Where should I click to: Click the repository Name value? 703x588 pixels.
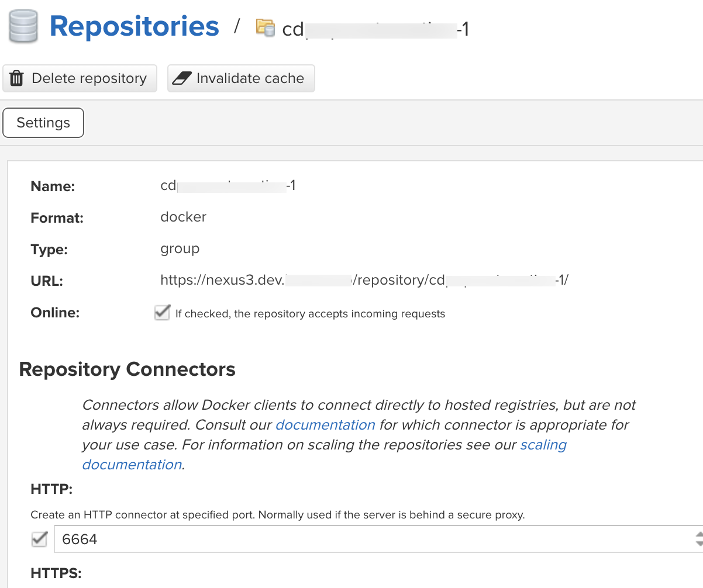(228, 186)
